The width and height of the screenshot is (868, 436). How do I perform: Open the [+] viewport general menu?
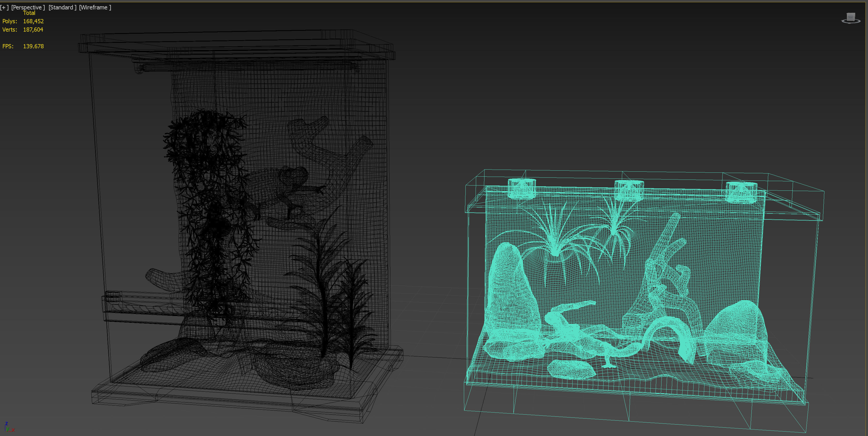(4, 7)
